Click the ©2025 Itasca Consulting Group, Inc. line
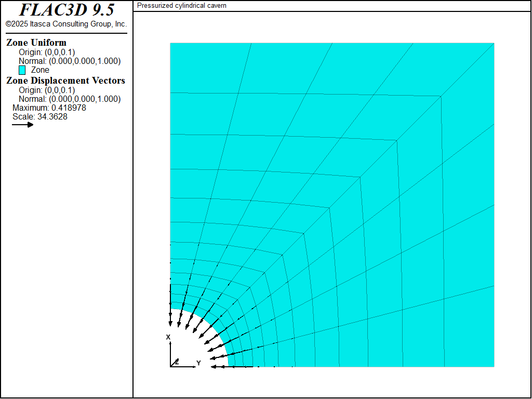The image size is (532, 399). (x=66, y=24)
